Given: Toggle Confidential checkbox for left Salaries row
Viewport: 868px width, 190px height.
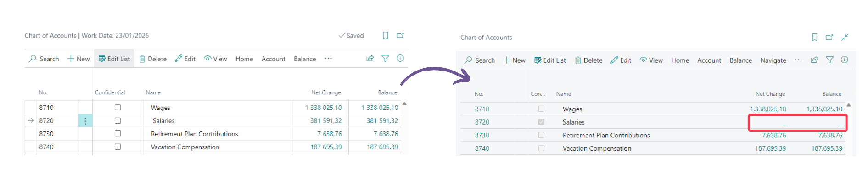Looking at the screenshot, I should tap(118, 121).
